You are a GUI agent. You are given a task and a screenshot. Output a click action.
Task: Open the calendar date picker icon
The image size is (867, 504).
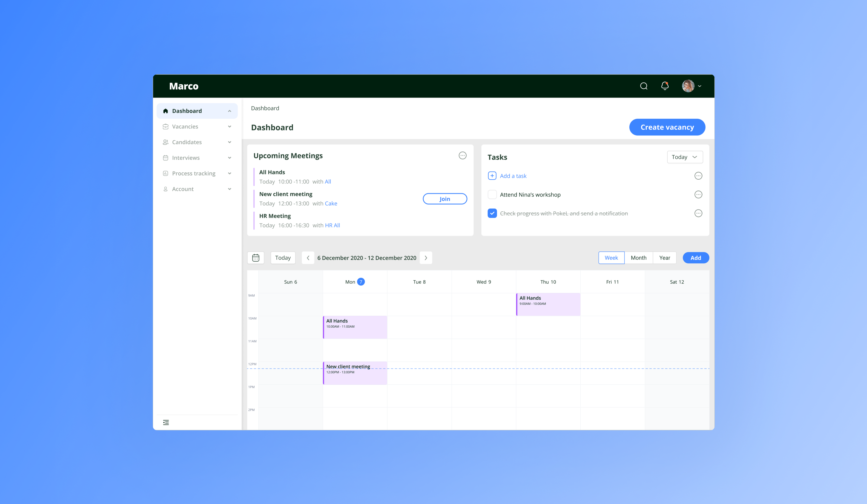255,258
